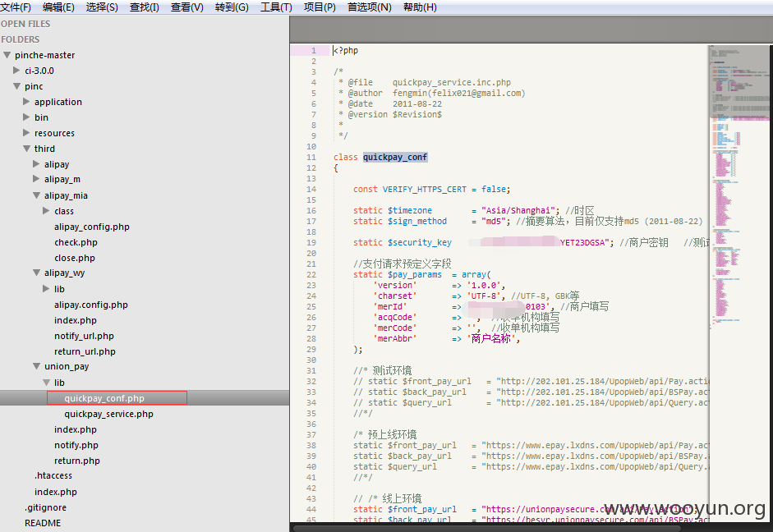Expand the lib folder under alipay_wy
This screenshot has width=773, height=532.
point(46,289)
